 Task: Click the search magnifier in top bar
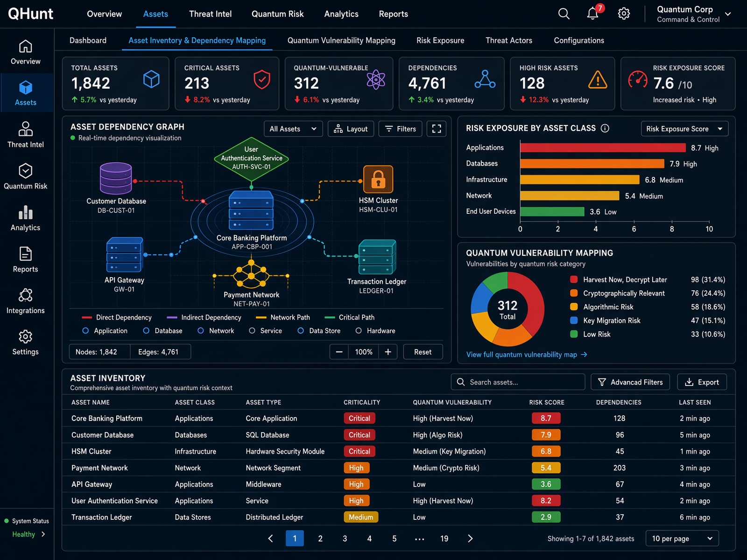(564, 14)
